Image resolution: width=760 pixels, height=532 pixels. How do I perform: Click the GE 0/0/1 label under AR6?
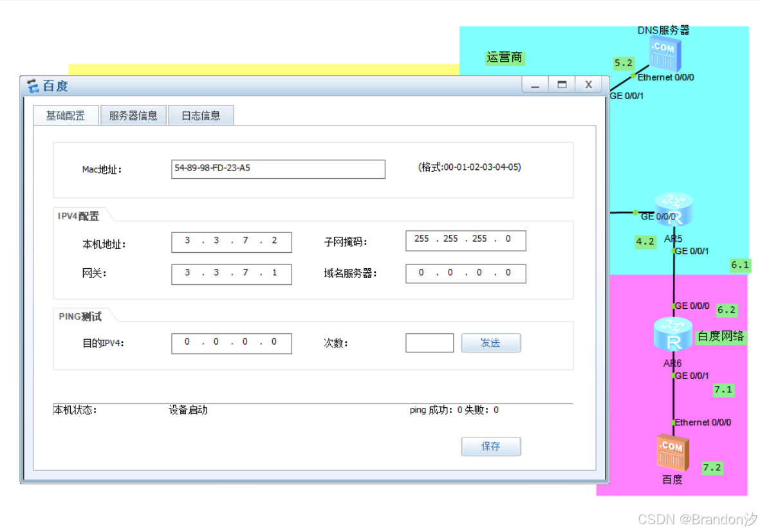click(x=692, y=376)
